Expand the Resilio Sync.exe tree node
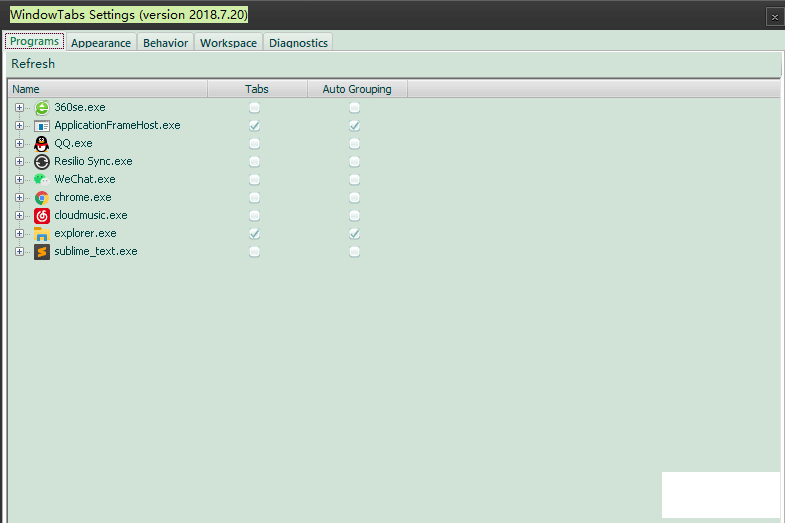This screenshot has width=785, height=523. pos(20,162)
